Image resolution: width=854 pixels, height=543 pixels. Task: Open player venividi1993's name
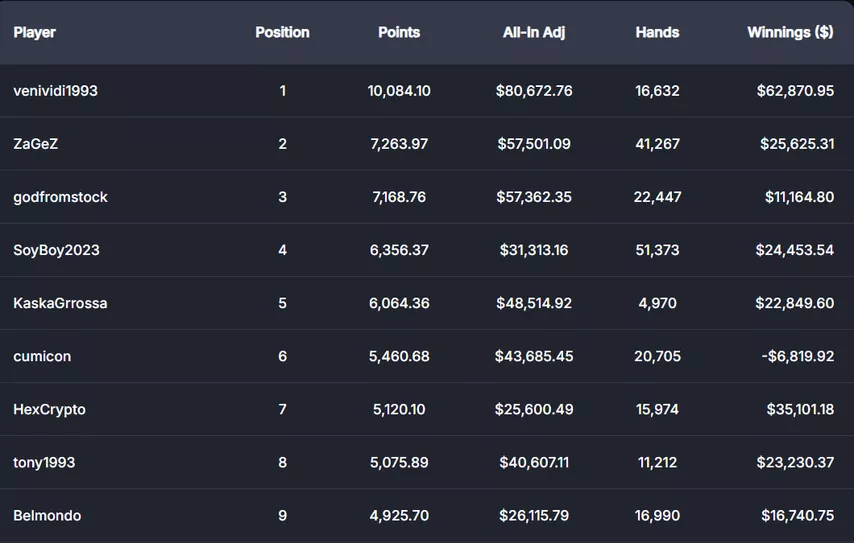[x=56, y=91]
